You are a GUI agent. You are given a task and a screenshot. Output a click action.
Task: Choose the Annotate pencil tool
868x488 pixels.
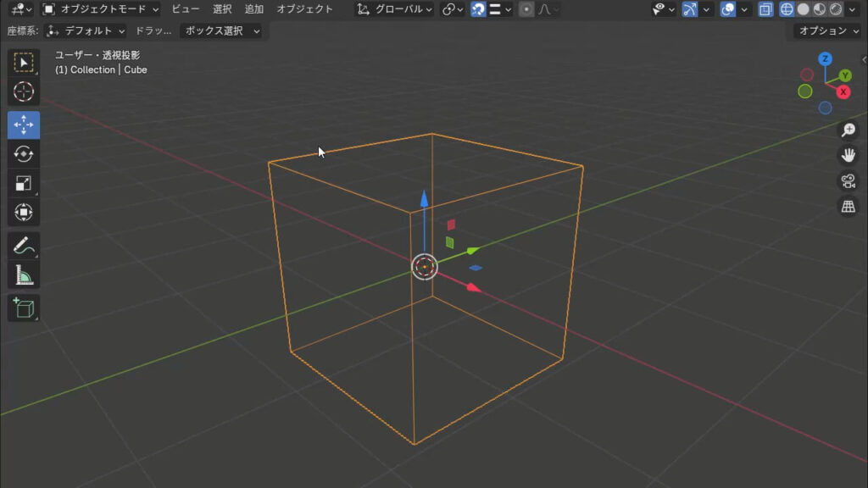[23, 246]
